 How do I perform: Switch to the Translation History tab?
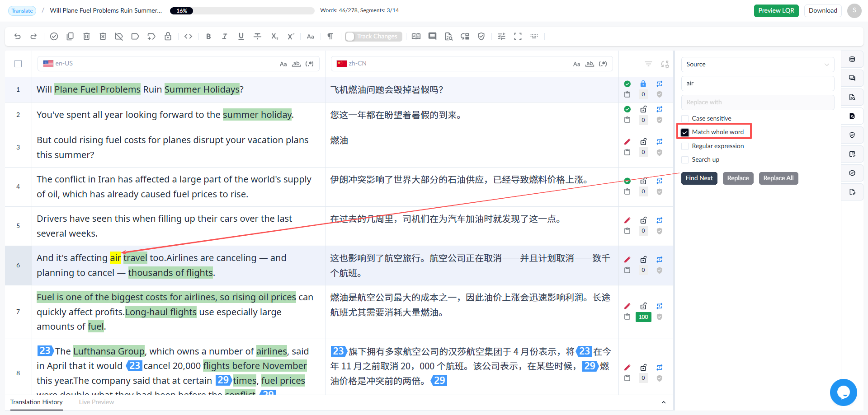pos(37,402)
